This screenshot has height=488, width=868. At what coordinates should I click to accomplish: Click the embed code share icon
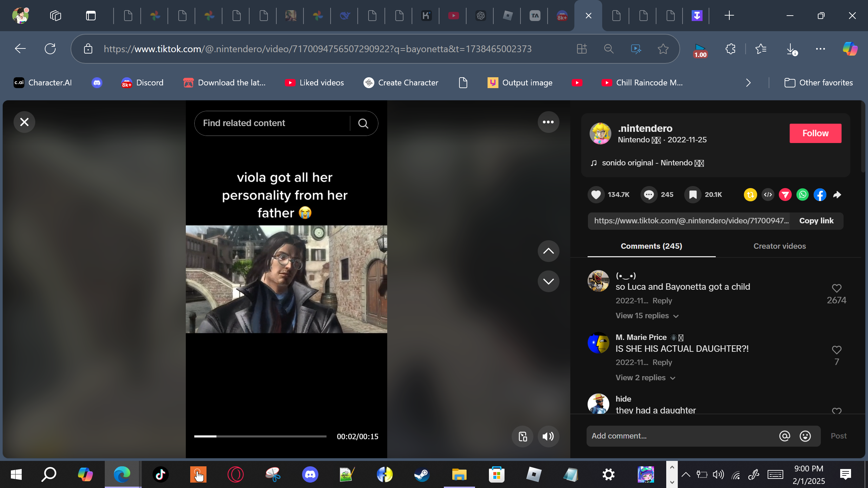coord(768,195)
